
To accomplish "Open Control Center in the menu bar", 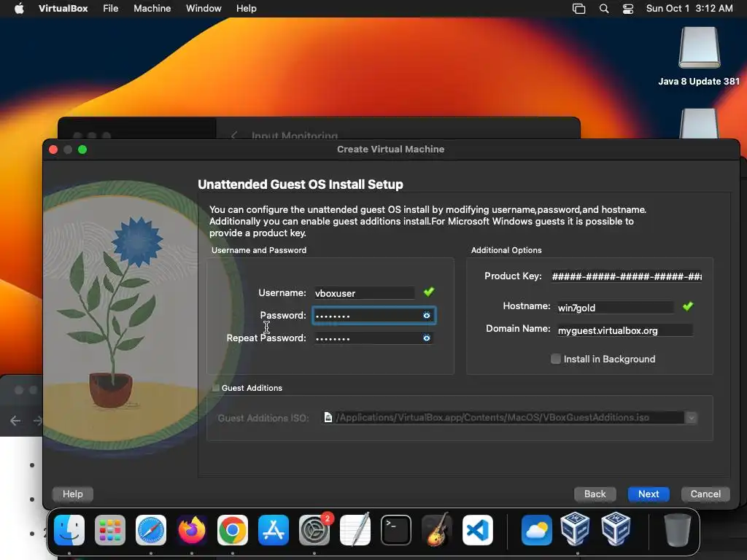I will (628, 9).
